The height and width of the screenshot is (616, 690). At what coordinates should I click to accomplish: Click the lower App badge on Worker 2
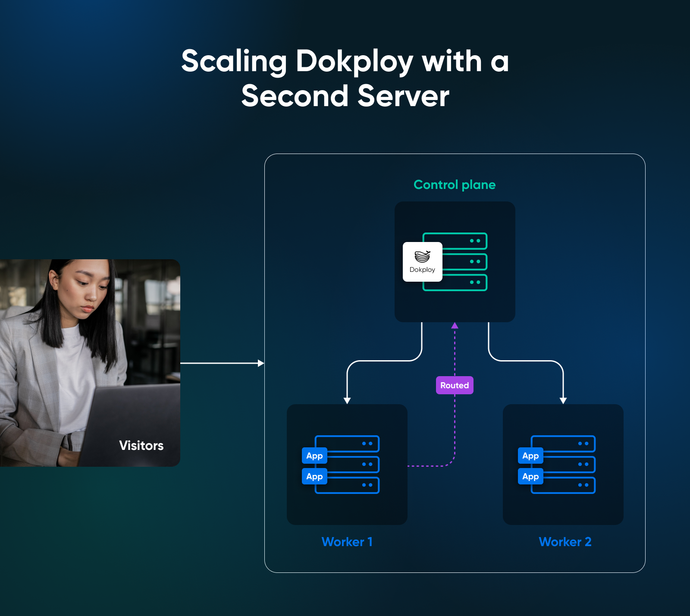click(x=530, y=476)
